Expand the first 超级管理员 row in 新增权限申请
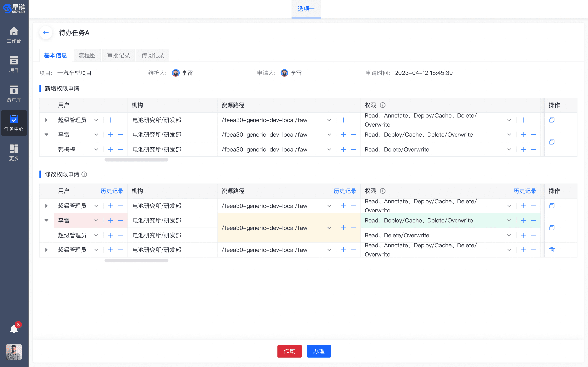Image resolution: width=588 pixels, height=367 pixels. pos(46,120)
